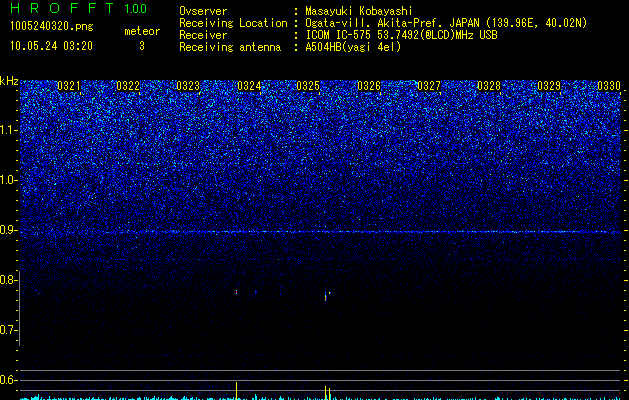
Task: Click the observer name Masayuki Kobayashi
Action: tap(359, 11)
